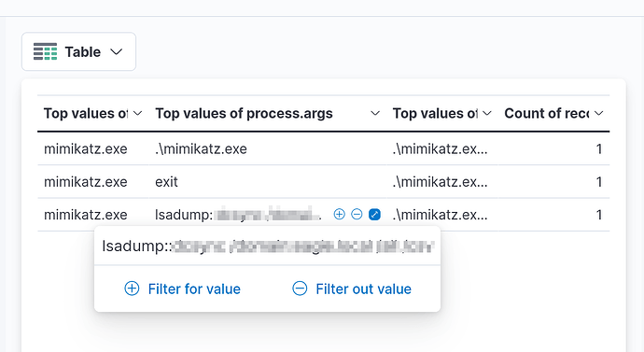The height and width of the screenshot is (352, 644).
Task: Select the Top values of process.args header
Action: (x=244, y=113)
